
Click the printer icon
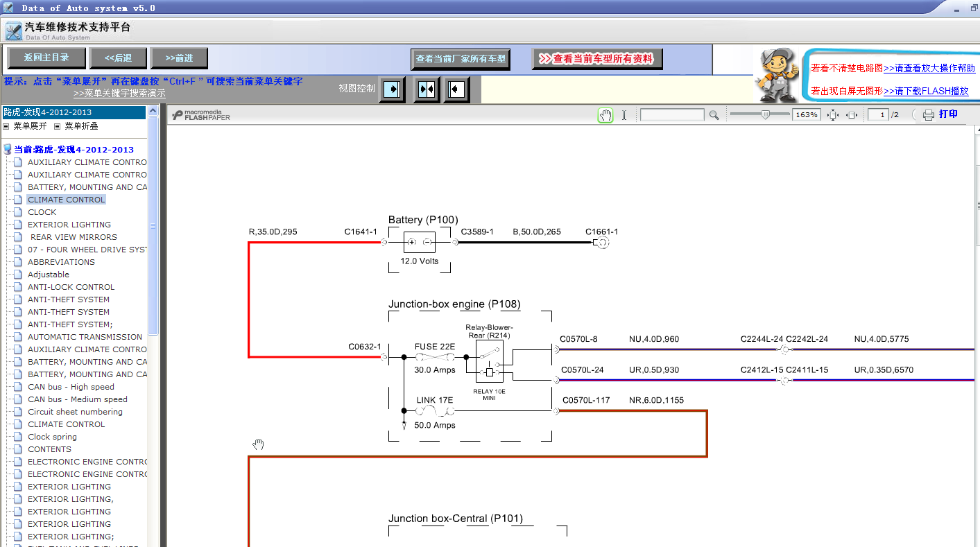(x=929, y=115)
